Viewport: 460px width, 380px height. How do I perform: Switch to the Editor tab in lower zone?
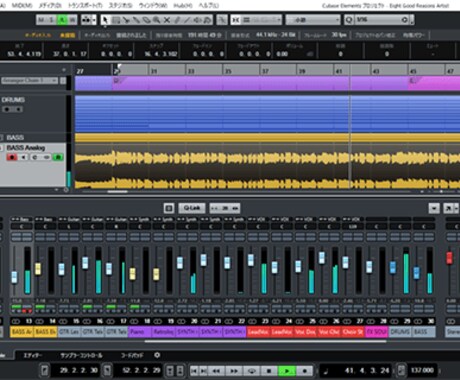click(x=32, y=356)
